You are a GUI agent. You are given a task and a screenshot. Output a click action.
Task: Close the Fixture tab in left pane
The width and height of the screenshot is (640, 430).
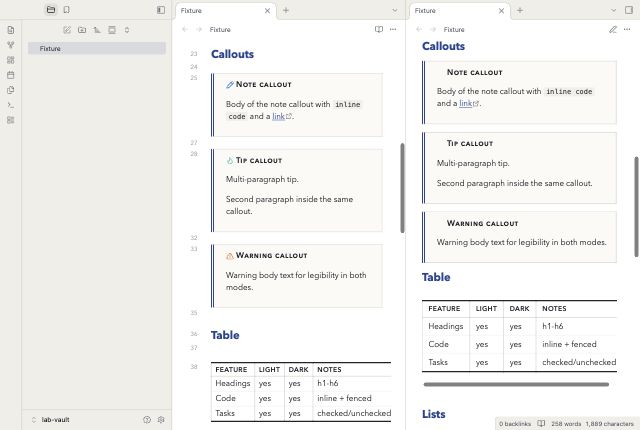coord(267,11)
